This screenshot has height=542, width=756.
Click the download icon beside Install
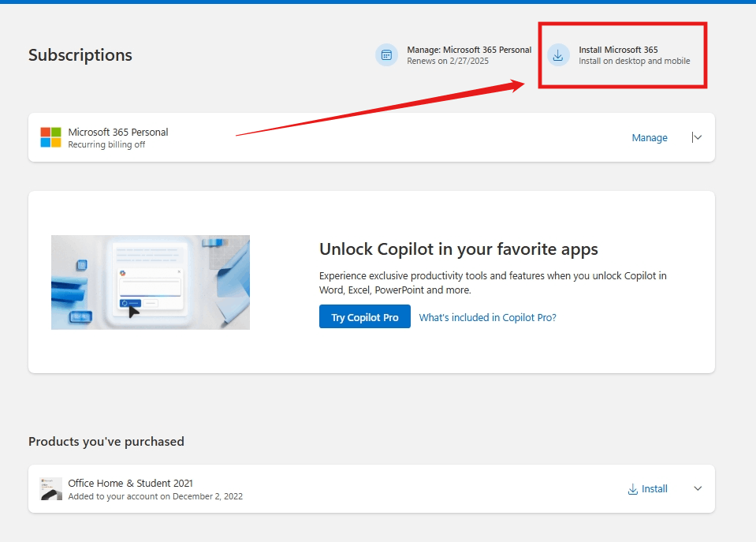632,489
